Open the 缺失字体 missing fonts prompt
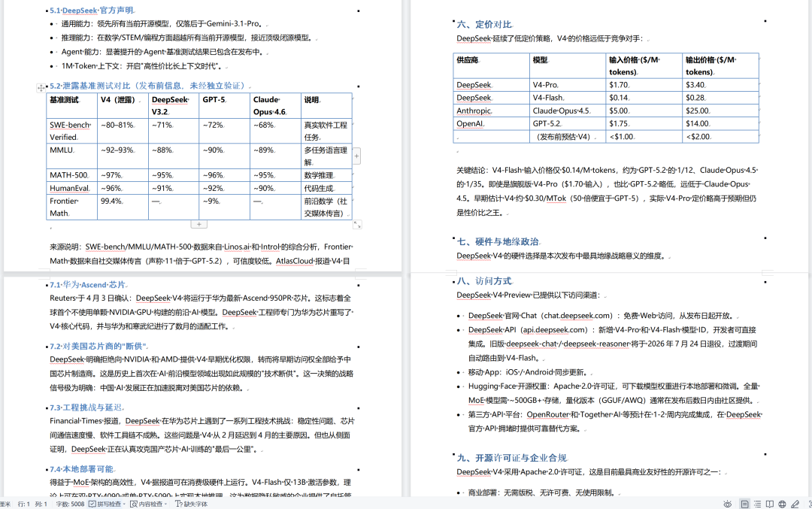The width and height of the screenshot is (812, 509). pyautogui.click(x=192, y=502)
